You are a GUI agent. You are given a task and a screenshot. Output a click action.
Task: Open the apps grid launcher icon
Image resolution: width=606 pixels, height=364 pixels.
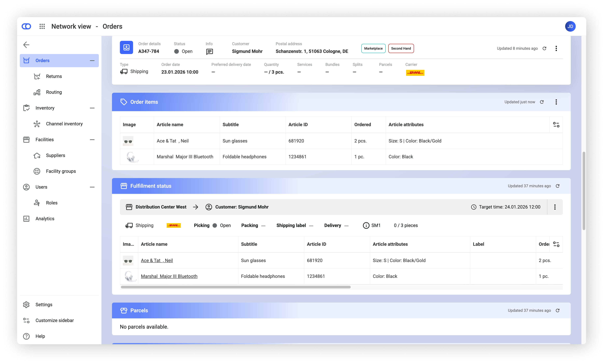[42, 26]
